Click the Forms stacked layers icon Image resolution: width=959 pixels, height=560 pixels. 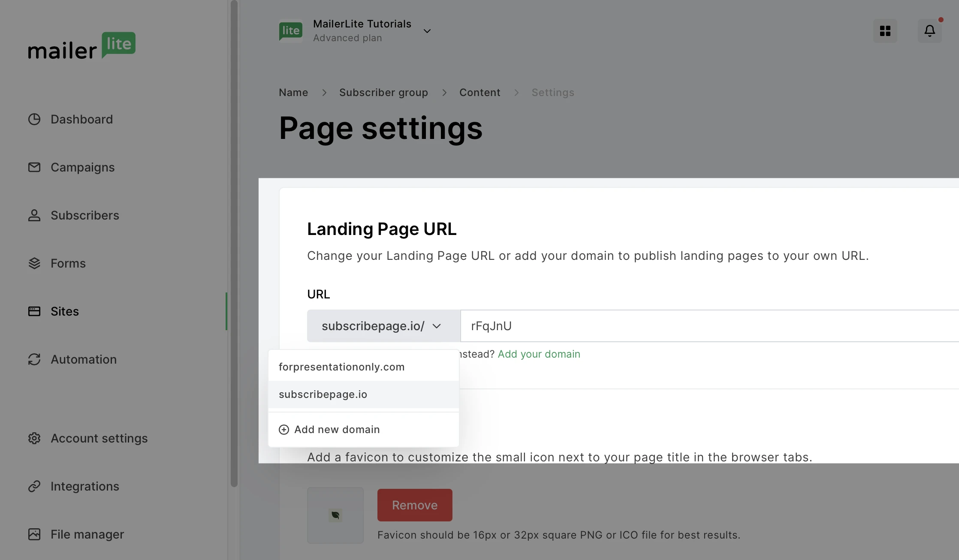34,263
